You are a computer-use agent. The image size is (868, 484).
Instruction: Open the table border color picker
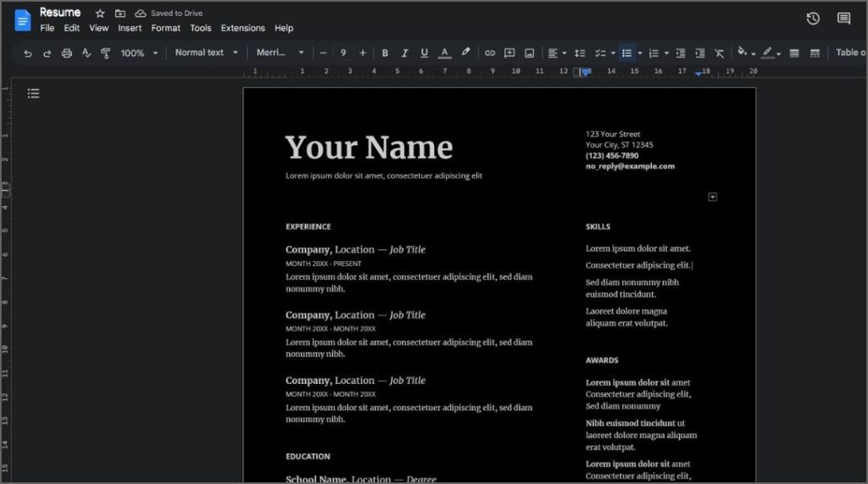[771, 53]
